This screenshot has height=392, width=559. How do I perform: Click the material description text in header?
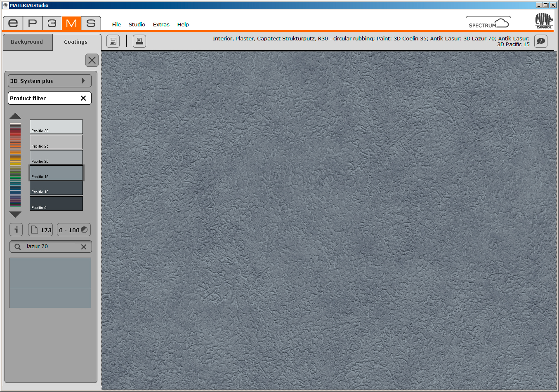point(371,41)
